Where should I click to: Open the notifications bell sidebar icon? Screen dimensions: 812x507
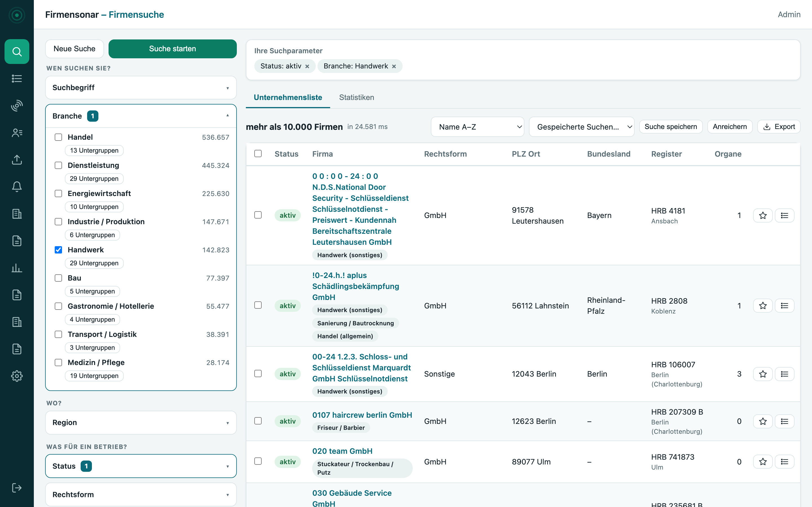point(17,187)
